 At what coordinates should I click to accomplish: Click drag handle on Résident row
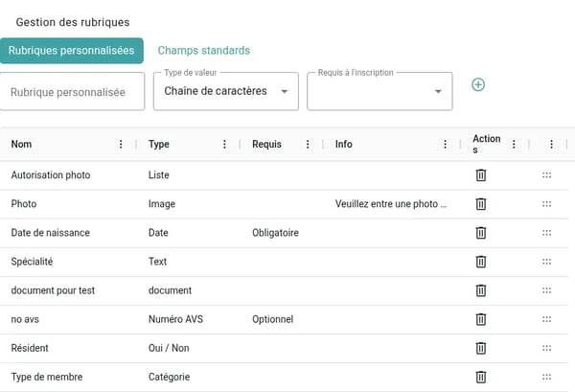tap(546, 348)
